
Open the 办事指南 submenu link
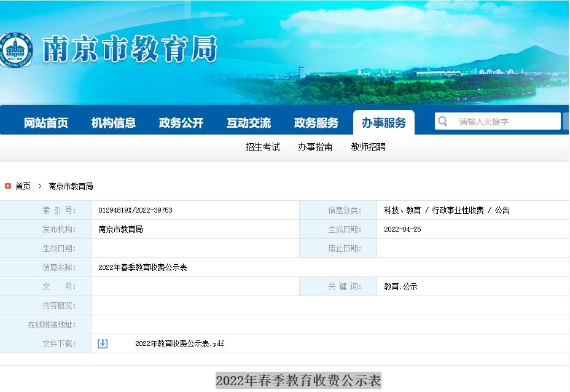tap(315, 147)
